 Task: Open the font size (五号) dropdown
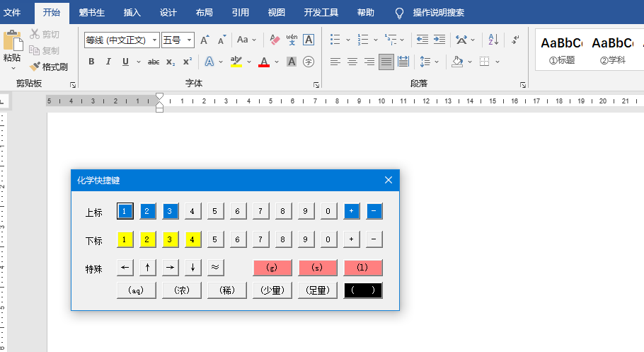pyautogui.click(x=190, y=40)
